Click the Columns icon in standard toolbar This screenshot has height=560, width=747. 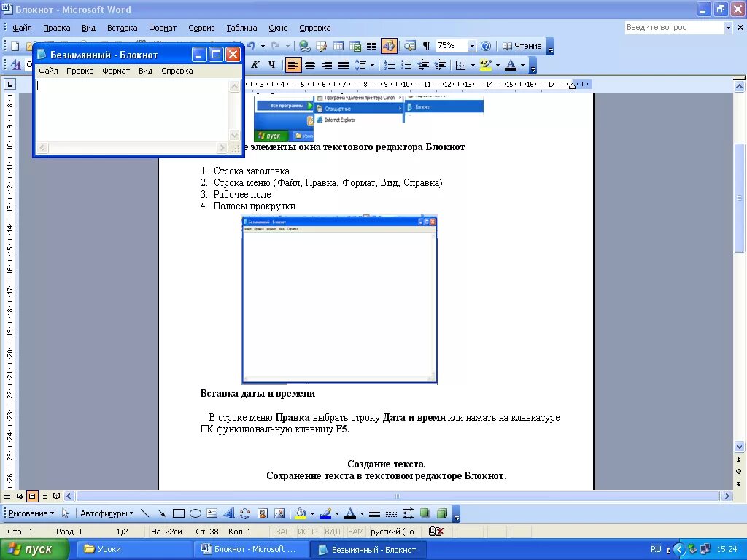[x=371, y=46]
